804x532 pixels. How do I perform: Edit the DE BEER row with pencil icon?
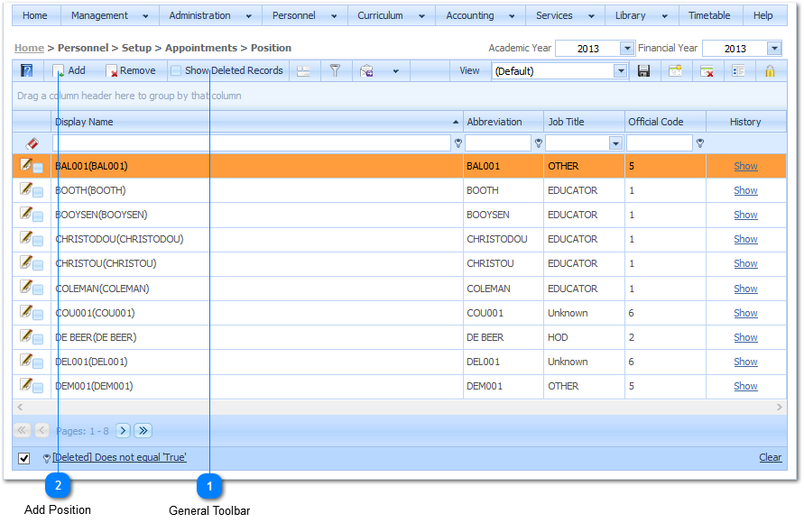pos(25,335)
